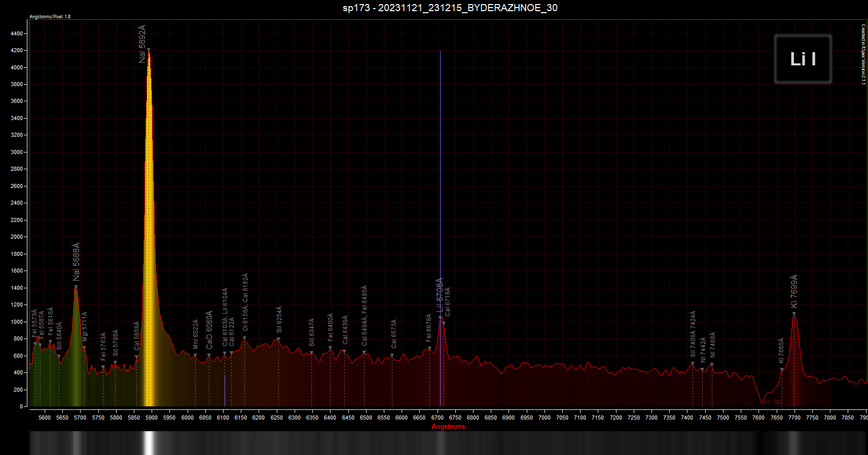This screenshot has width=868, height=455.
Task: Click the OI 6158Å, CaI 6162Å label
Action: tap(245, 302)
